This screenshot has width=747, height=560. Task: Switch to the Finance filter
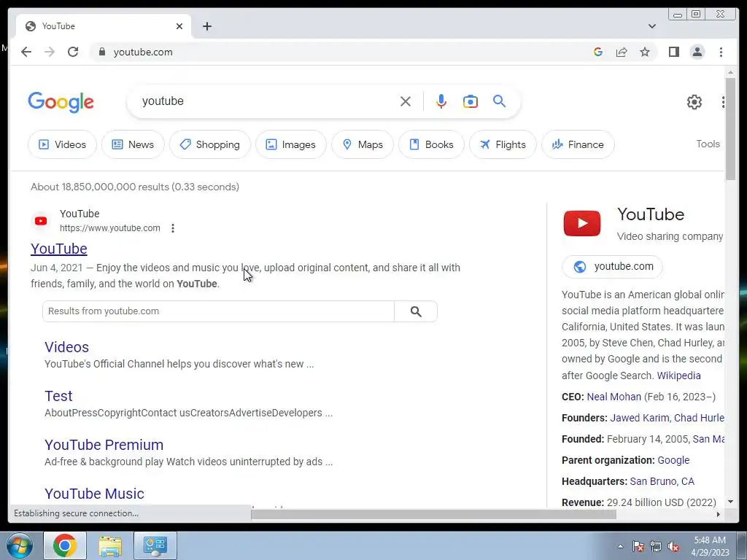(x=578, y=144)
